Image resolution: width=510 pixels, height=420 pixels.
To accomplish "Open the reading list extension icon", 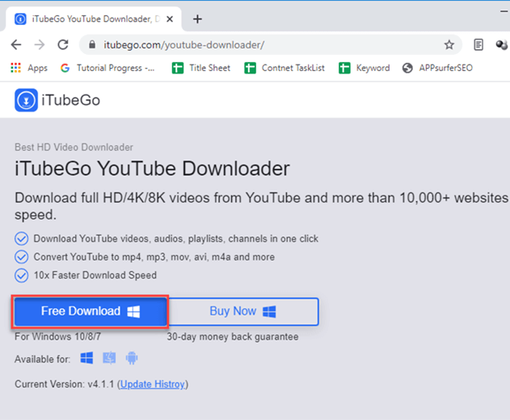I will pyautogui.click(x=478, y=45).
